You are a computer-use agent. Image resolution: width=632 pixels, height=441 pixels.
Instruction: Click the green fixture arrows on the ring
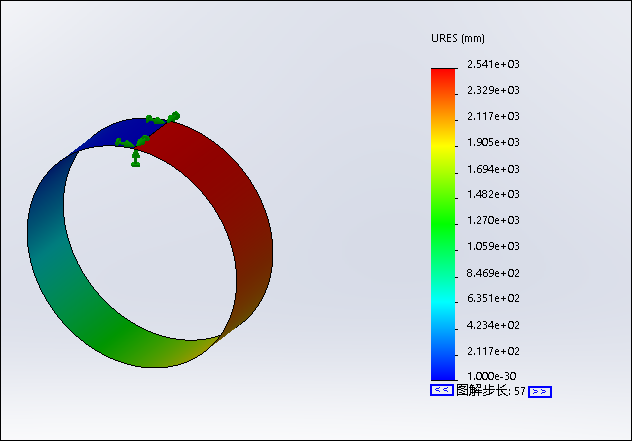point(148,138)
